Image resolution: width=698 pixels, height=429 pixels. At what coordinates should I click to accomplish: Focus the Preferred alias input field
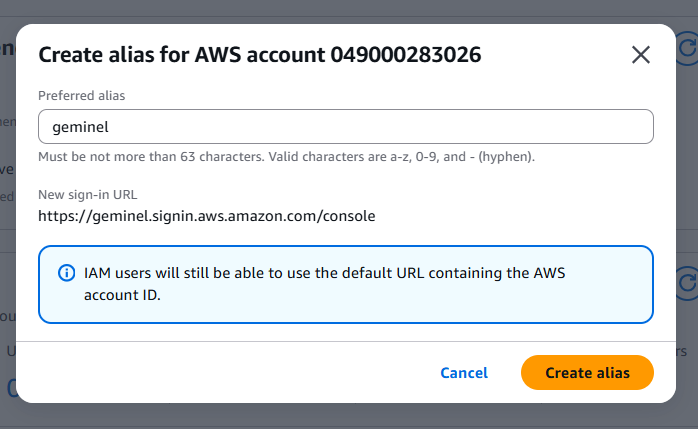(346, 127)
